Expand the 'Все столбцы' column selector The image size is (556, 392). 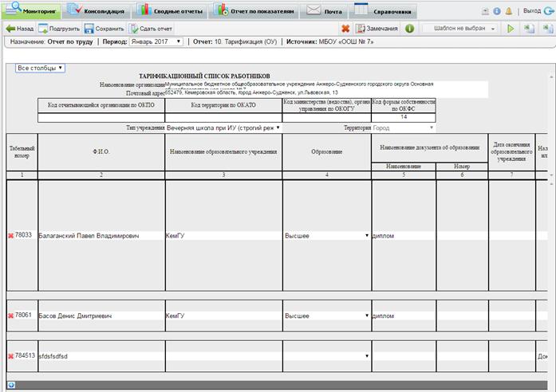[40, 68]
